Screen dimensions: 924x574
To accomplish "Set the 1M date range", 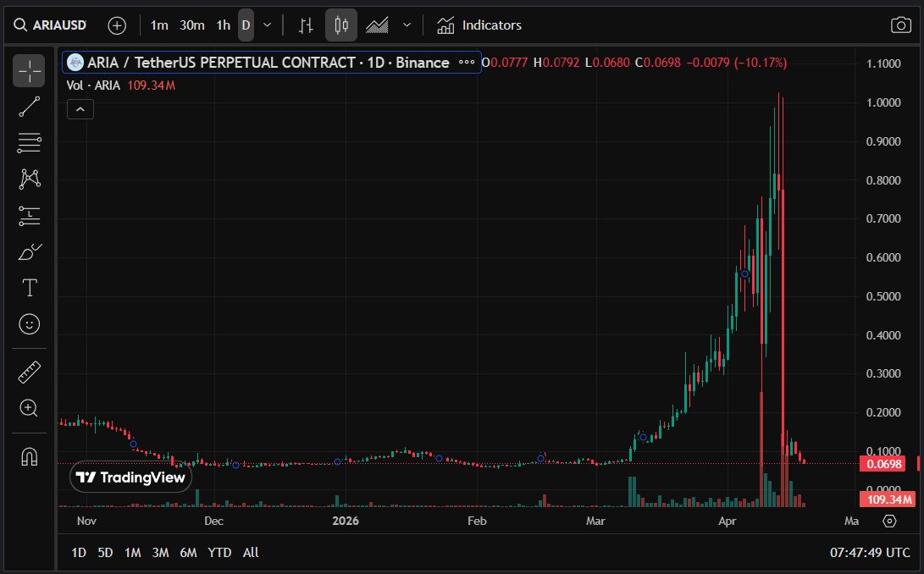I will (133, 553).
